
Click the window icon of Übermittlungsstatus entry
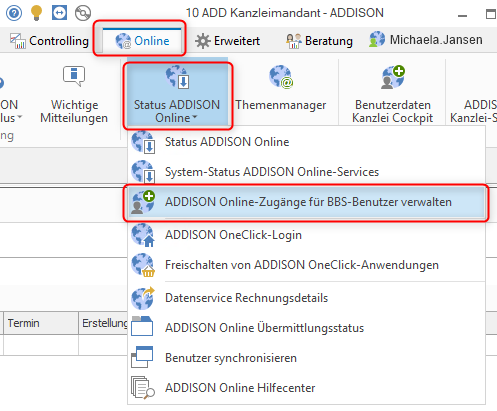coord(142,326)
